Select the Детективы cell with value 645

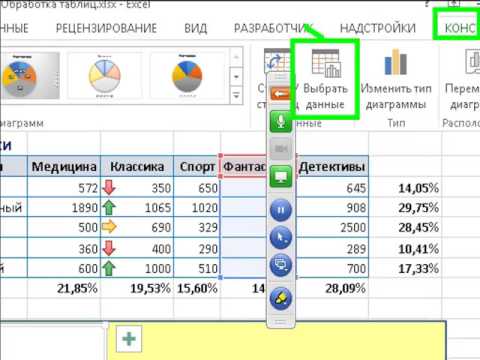pyautogui.click(x=332, y=188)
